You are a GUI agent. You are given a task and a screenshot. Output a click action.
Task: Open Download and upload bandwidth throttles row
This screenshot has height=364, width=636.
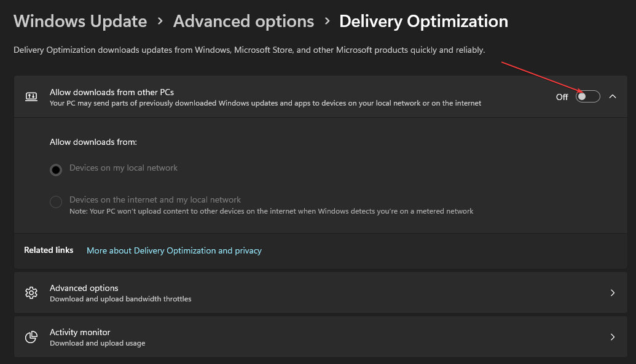click(x=120, y=299)
